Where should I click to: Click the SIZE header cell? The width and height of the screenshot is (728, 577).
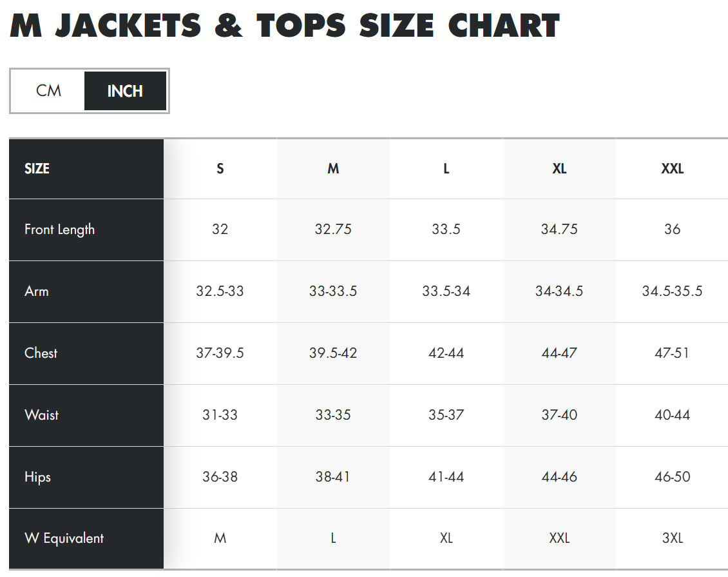[x=37, y=169]
